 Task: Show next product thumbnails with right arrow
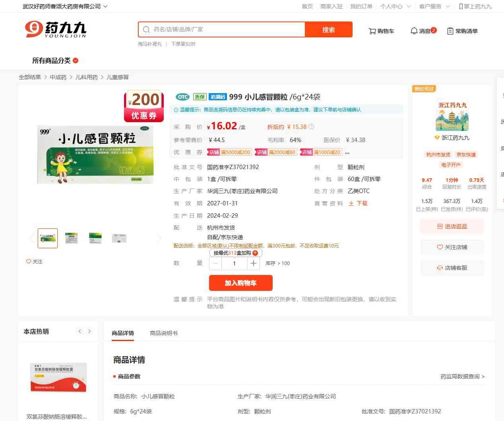[159, 238]
